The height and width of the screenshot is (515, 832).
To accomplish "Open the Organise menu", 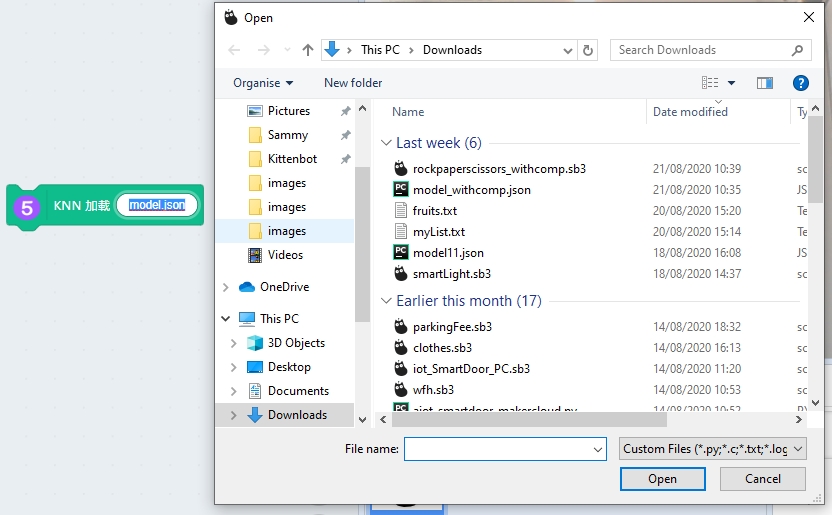I will [x=263, y=83].
